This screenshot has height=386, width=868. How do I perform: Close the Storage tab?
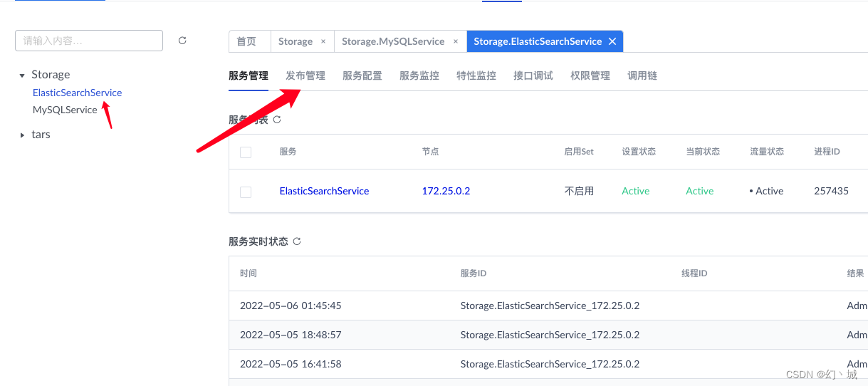(323, 41)
